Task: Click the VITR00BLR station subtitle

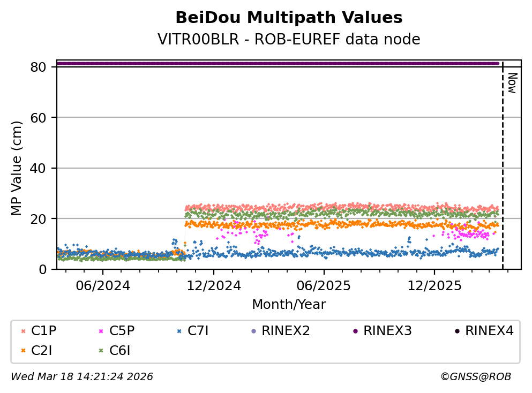Action: coord(289,40)
